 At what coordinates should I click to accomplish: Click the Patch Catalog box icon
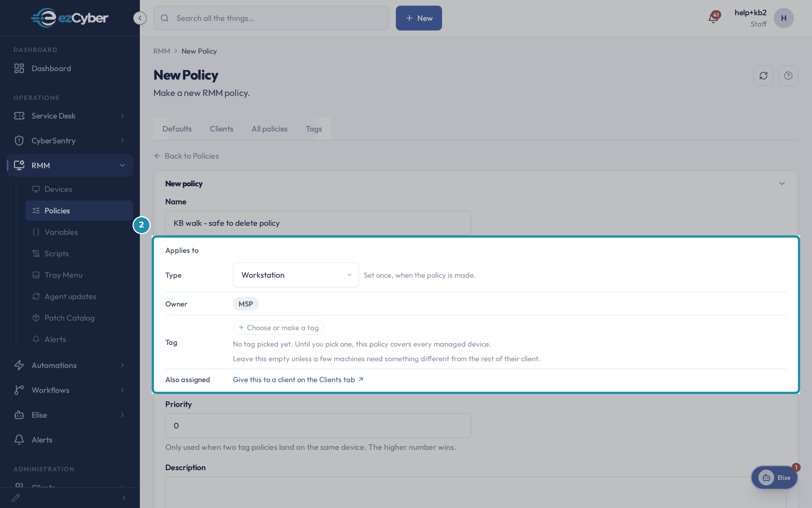36,318
